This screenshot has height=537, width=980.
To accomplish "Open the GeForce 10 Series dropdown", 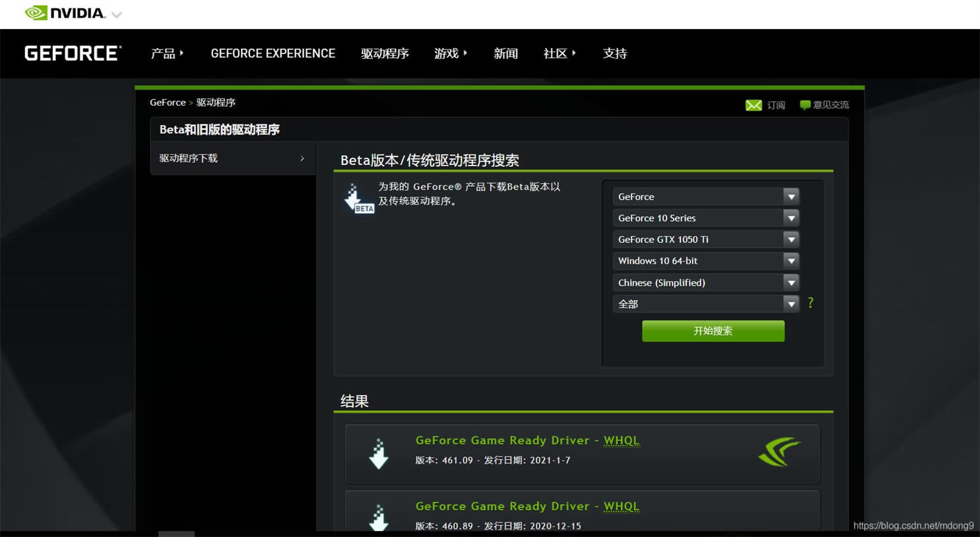I will point(706,218).
